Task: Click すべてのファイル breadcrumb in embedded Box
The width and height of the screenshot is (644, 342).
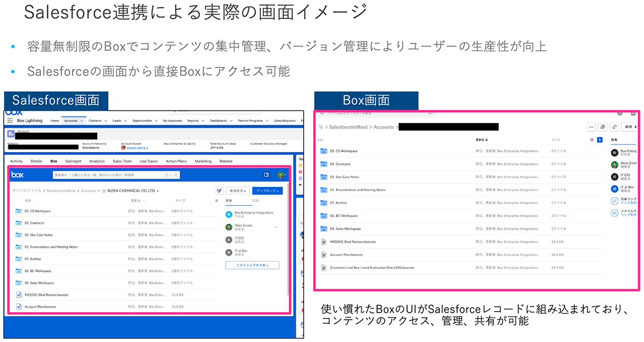Action: pyautogui.click(x=26, y=191)
